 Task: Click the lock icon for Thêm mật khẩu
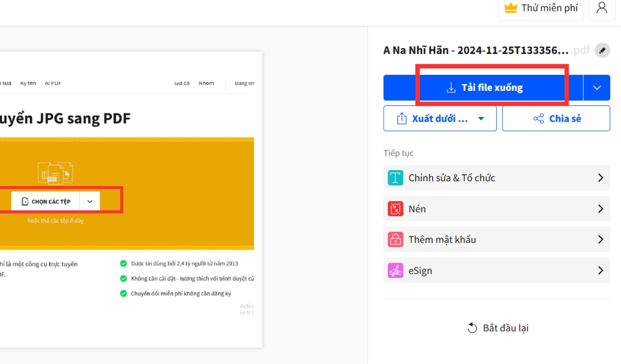tap(395, 239)
